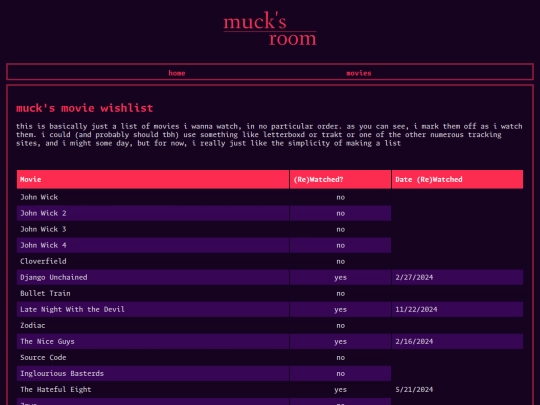Select the Bullet Train cell
Viewport: 540px width, 405px height.
(x=153, y=293)
